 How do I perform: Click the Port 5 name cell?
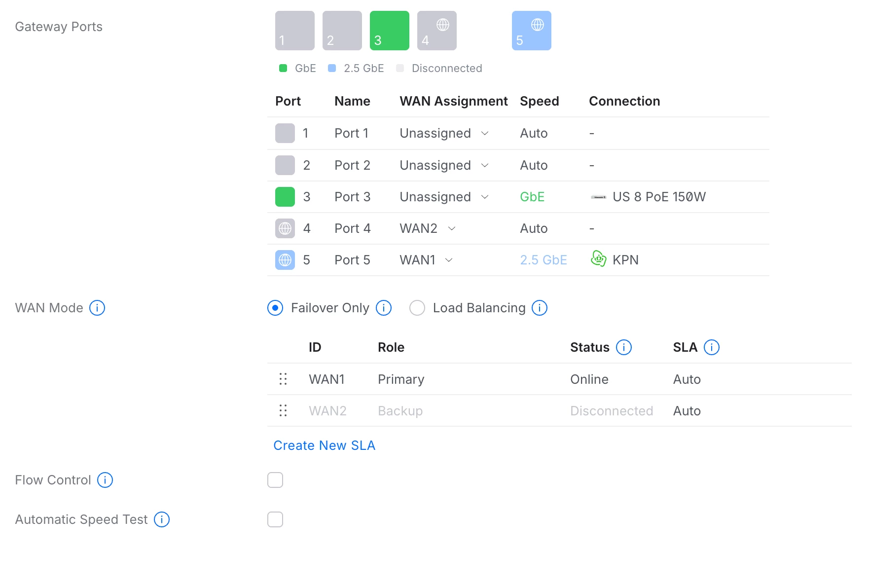coord(352,260)
